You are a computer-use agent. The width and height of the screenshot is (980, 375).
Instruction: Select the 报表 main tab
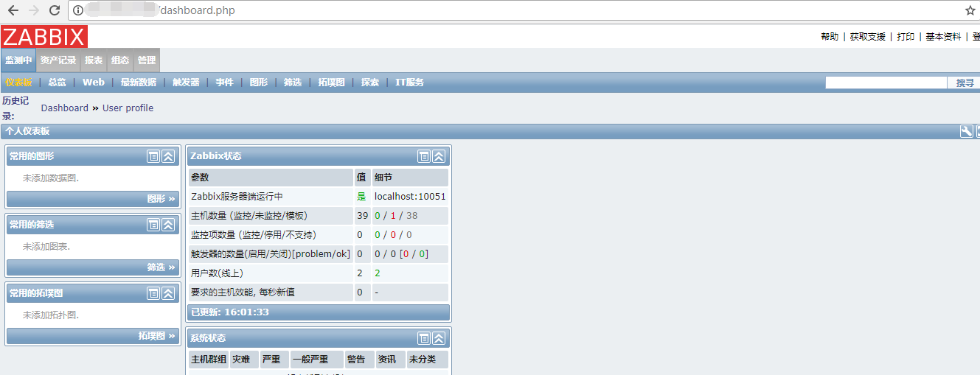(x=94, y=60)
